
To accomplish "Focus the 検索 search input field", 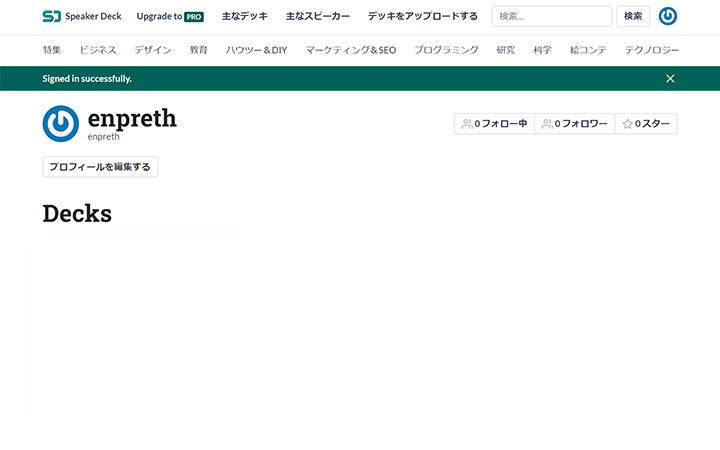I will (551, 16).
